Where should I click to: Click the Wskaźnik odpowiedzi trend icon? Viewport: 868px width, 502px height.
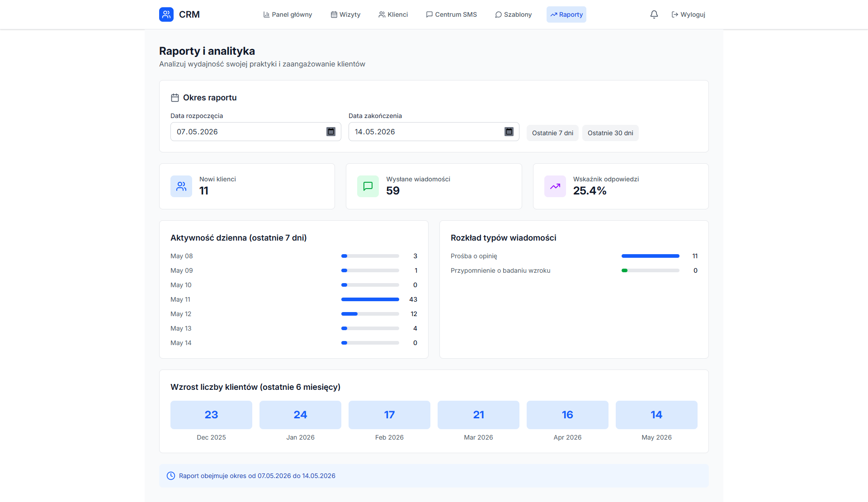coord(555,186)
